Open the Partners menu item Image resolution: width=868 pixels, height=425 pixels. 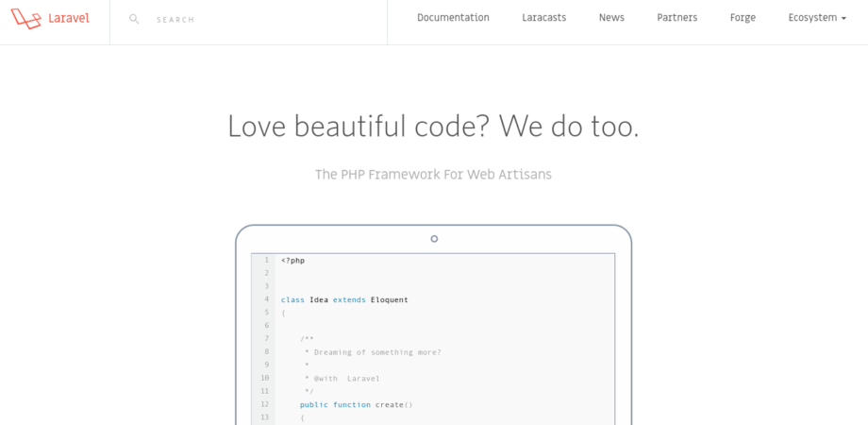pos(677,18)
